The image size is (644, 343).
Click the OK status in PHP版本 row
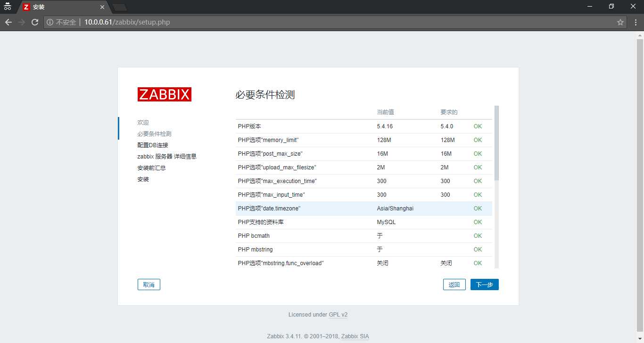tap(478, 126)
